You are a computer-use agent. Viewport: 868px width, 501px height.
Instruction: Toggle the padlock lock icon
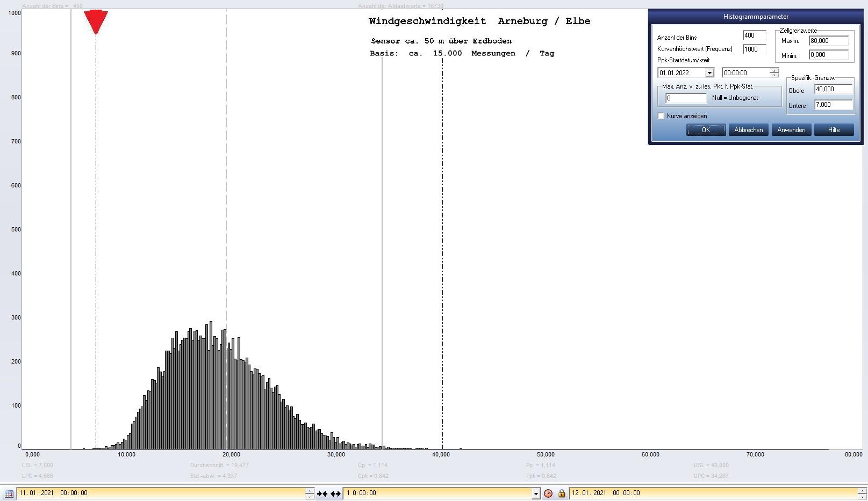[x=562, y=493]
